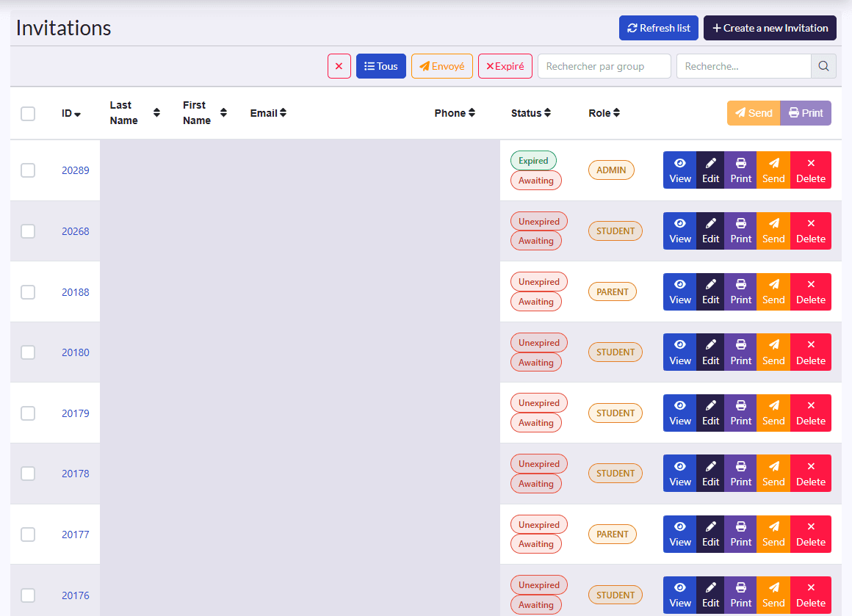
Task: Edit invitation 20180
Action: [710, 352]
